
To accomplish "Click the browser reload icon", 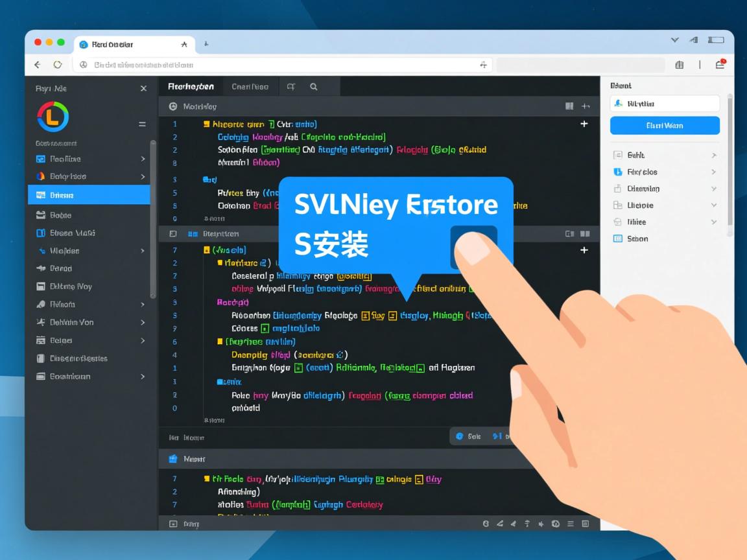I will click(x=58, y=65).
